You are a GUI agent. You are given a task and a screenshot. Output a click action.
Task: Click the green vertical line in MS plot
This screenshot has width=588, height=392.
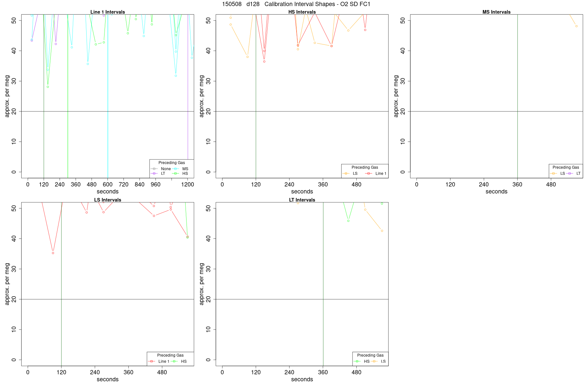click(517, 96)
